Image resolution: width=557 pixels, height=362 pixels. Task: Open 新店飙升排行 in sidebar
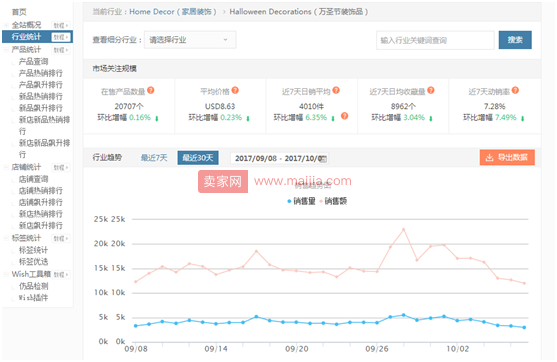41,226
